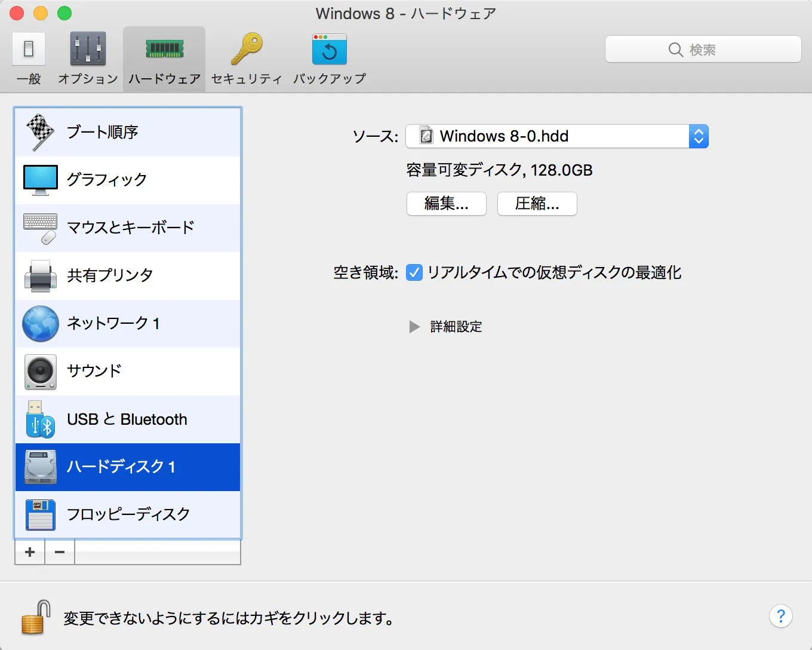The height and width of the screenshot is (650, 812).
Task: Select フロッピーディスク in the hardware list
Action: (x=128, y=514)
